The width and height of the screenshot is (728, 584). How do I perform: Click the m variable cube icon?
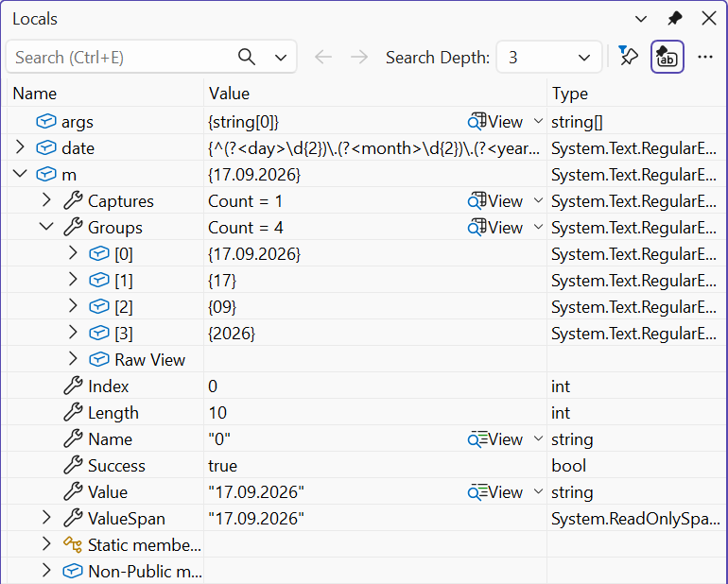tap(46, 175)
